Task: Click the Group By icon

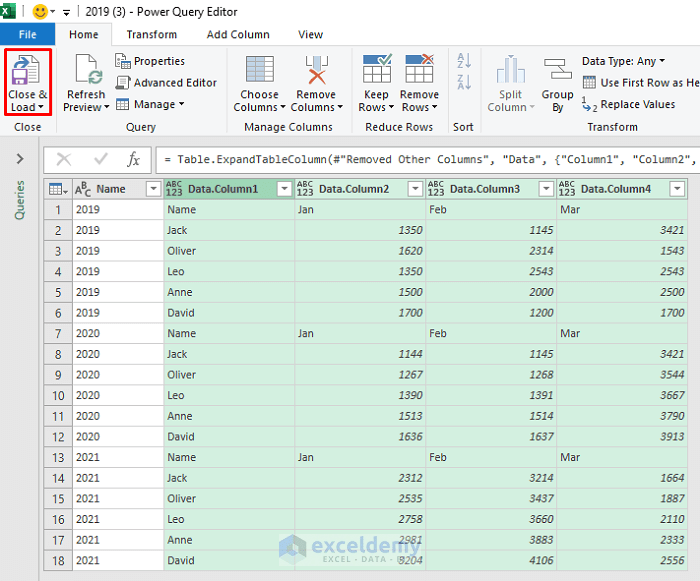Action: 558,69
